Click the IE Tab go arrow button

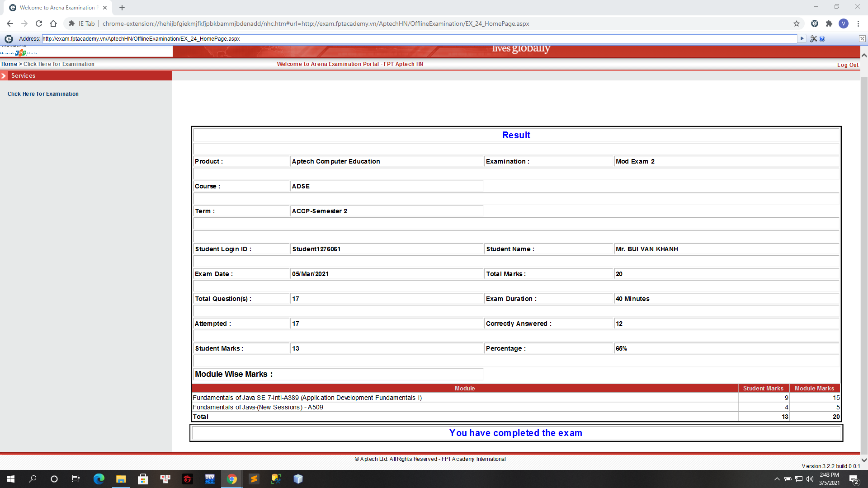(802, 38)
